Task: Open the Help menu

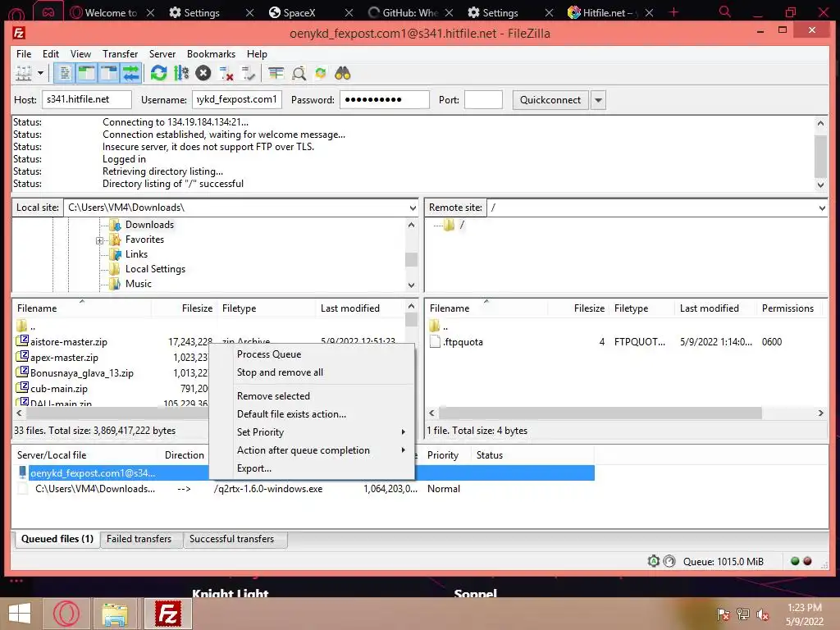Action: (x=257, y=53)
